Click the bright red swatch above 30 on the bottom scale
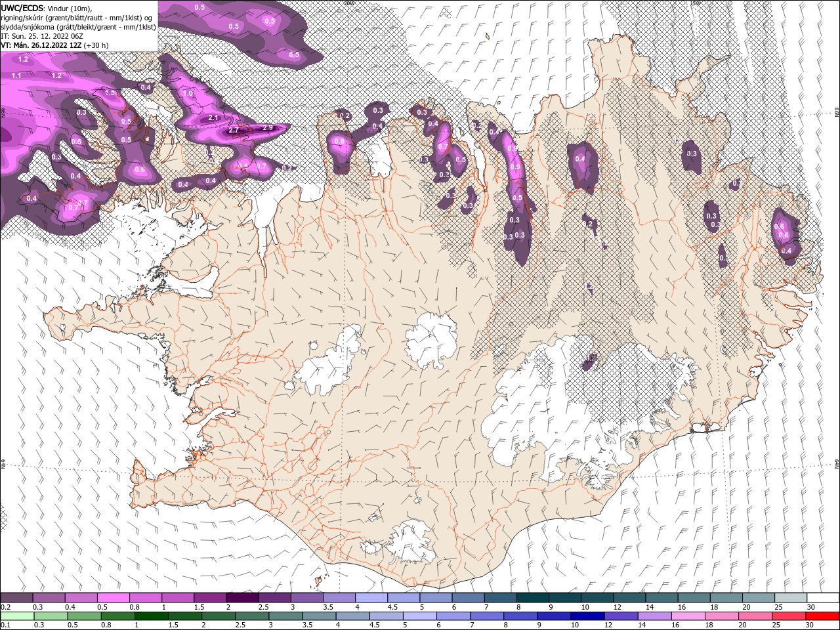 point(823,616)
